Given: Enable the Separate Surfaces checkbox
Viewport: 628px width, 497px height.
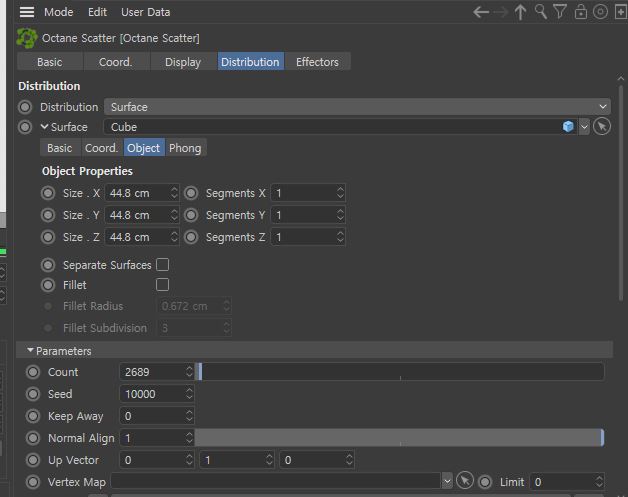Looking at the screenshot, I should tap(162, 265).
